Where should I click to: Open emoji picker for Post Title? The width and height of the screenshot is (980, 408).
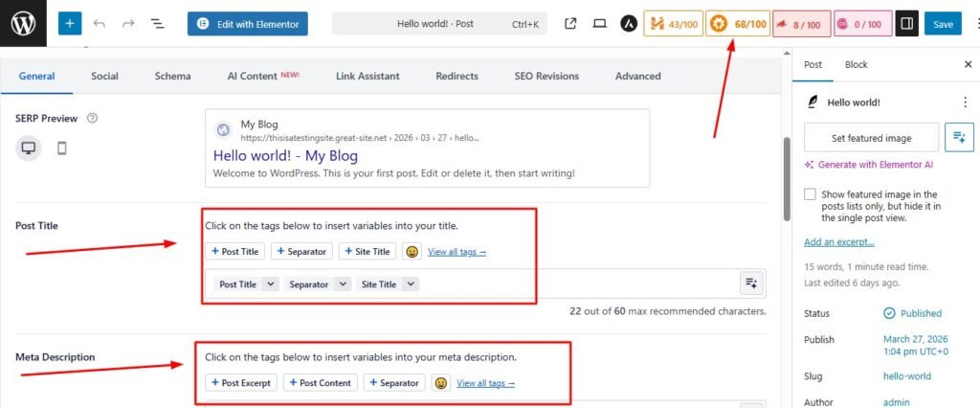(x=412, y=252)
